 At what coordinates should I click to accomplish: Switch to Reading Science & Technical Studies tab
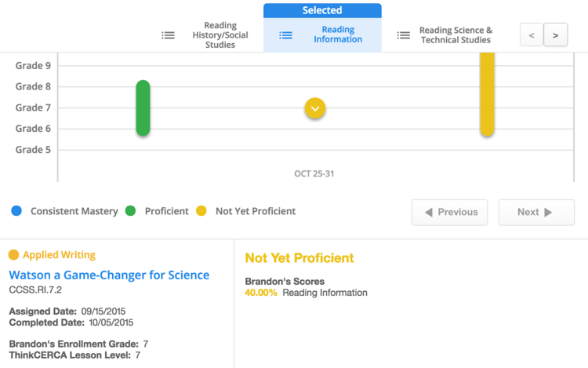[x=456, y=35]
